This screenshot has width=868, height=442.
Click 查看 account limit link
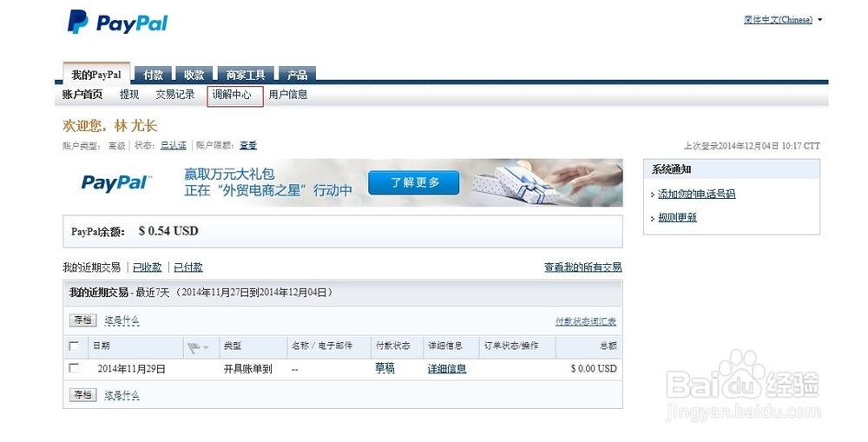[x=248, y=145]
